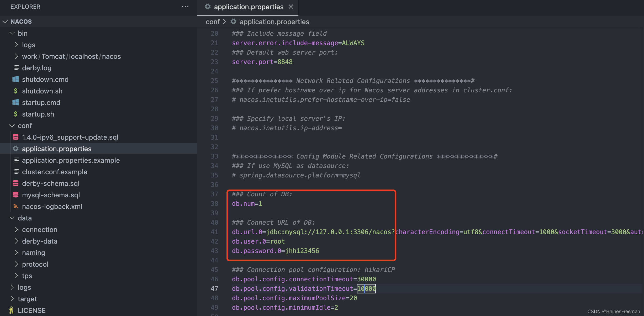The height and width of the screenshot is (316, 644).
Task: Click the lines icon beside derby.log
Action: click(x=16, y=68)
